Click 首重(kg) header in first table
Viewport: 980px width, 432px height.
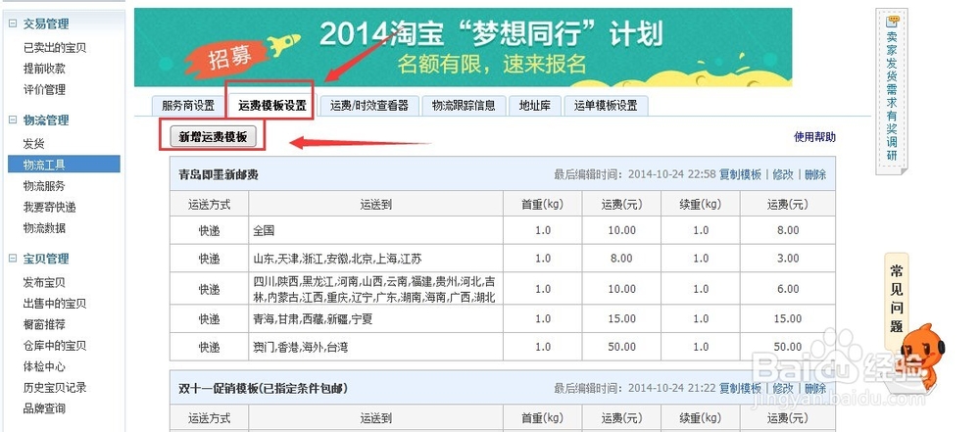(543, 204)
